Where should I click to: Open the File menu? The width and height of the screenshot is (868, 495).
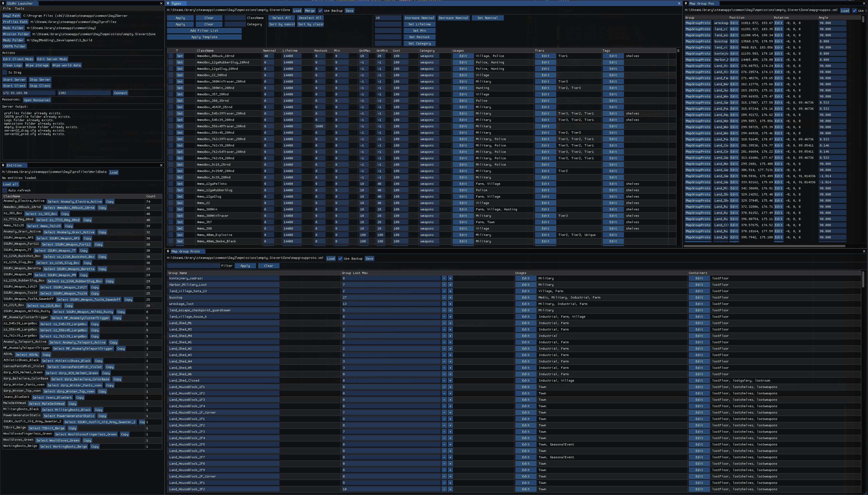(x=6, y=9)
